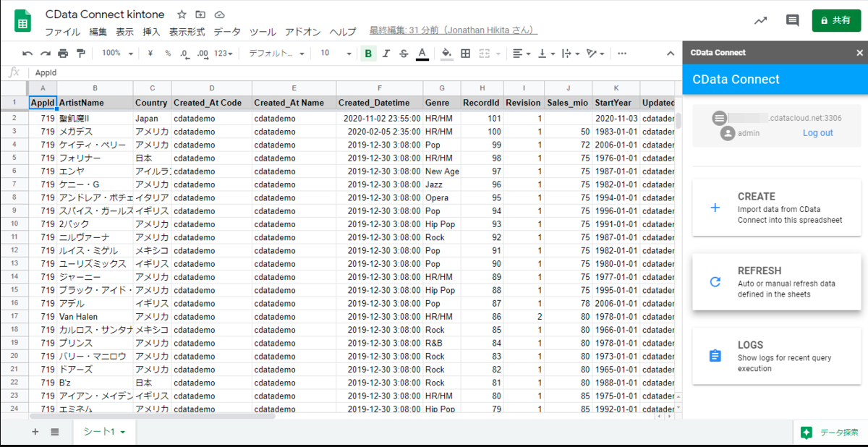
Task: Click the CREATE import data card
Action: click(777, 208)
